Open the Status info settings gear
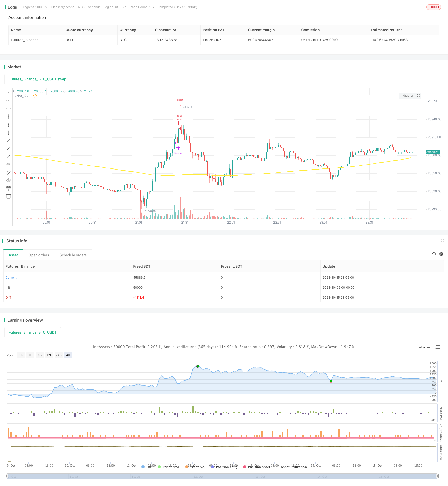 click(441, 254)
